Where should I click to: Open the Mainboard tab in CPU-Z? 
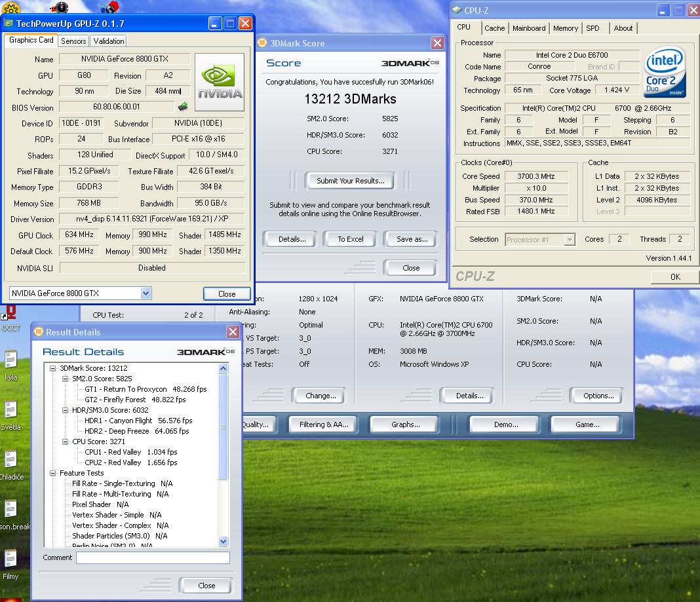[529, 28]
